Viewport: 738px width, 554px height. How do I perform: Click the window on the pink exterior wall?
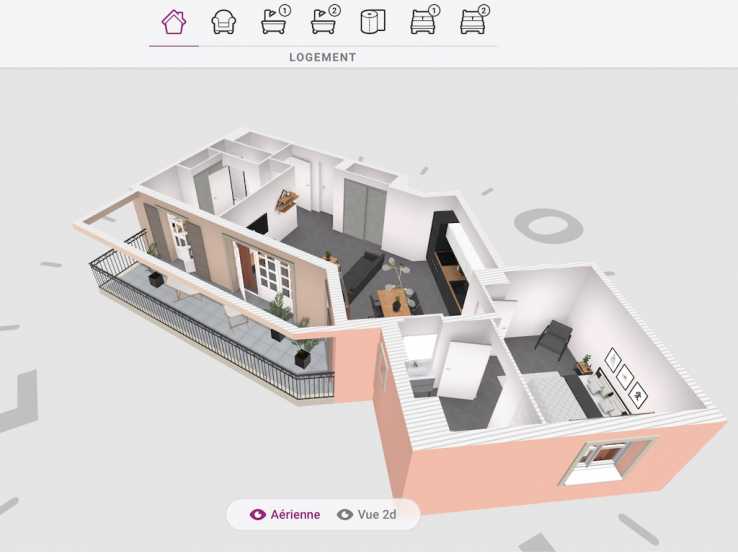click(x=604, y=462)
